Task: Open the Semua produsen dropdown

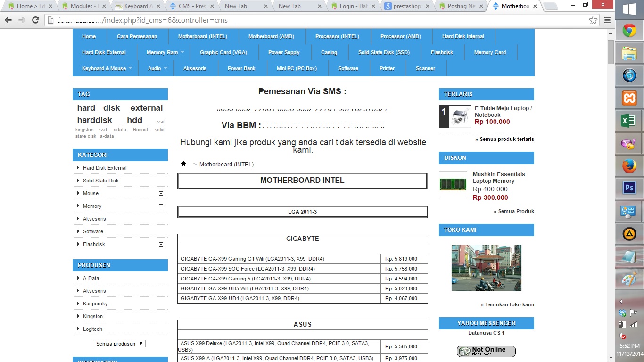Action: (120, 344)
